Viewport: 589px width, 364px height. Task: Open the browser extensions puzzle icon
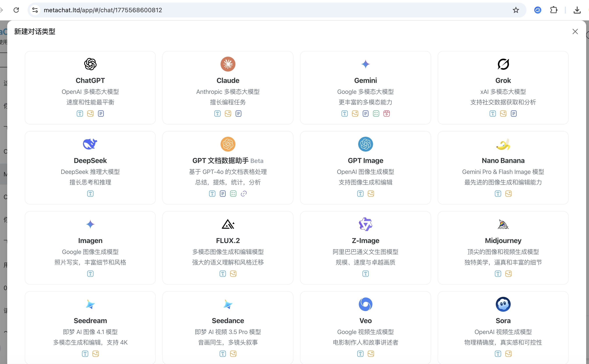point(554,10)
